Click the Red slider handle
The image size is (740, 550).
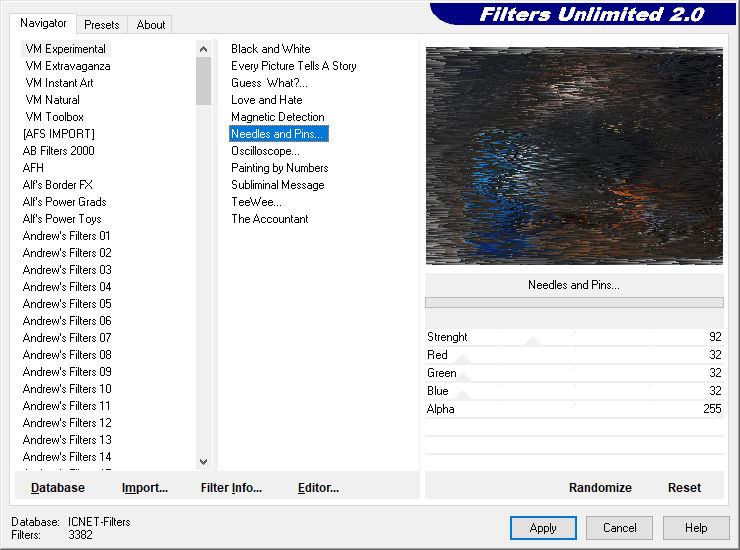click(462, 359)
